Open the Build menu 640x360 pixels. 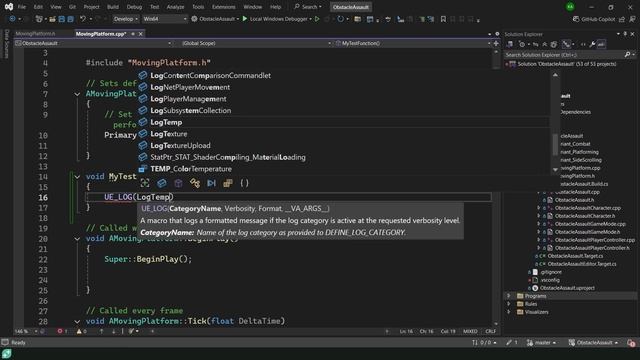(113, 7)
